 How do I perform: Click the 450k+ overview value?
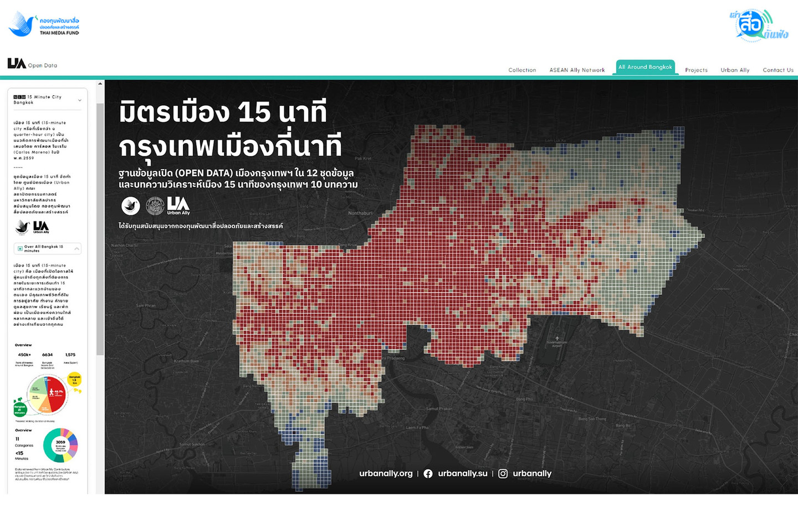click(24, 355)
